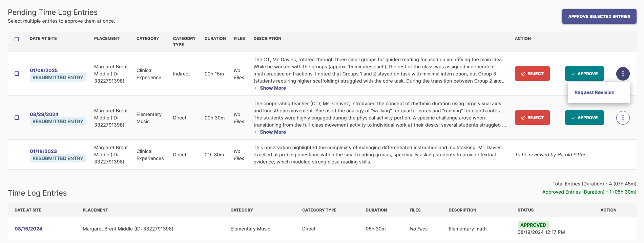Click the 05h 30m duration cell

click(375, 229)
